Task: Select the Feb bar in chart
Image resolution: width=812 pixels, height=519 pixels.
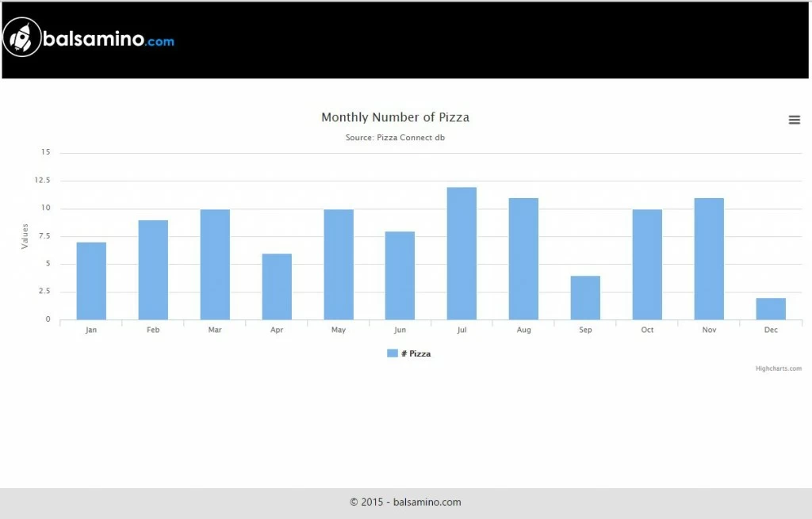Action: click(153, 270)
